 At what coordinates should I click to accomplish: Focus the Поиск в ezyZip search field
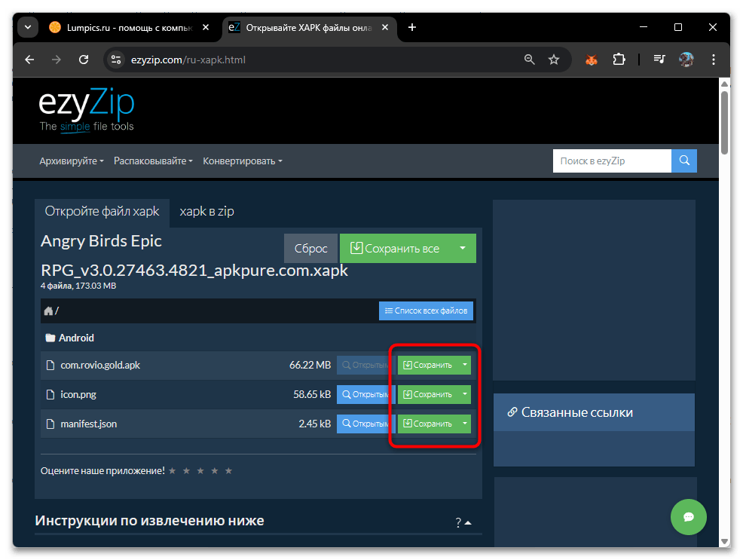point(612,161)
